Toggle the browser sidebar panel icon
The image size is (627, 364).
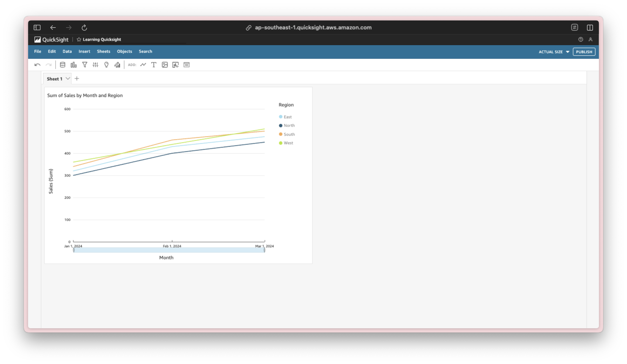(37, 28)
